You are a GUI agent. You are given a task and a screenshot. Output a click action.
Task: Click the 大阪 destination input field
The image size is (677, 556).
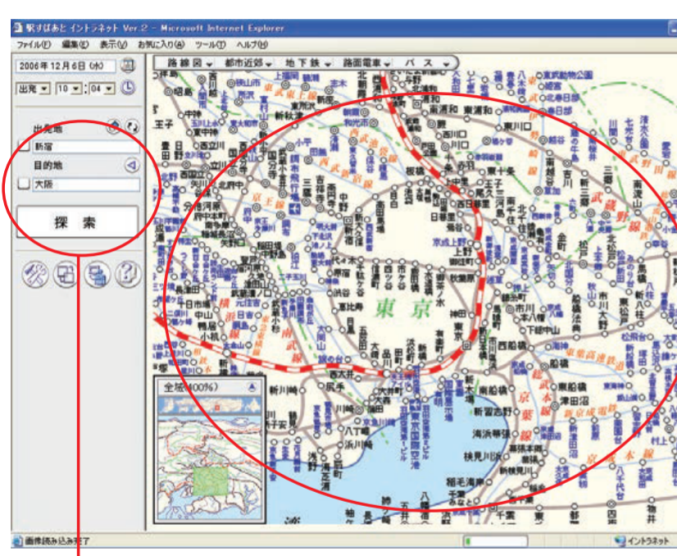[85, 185]
